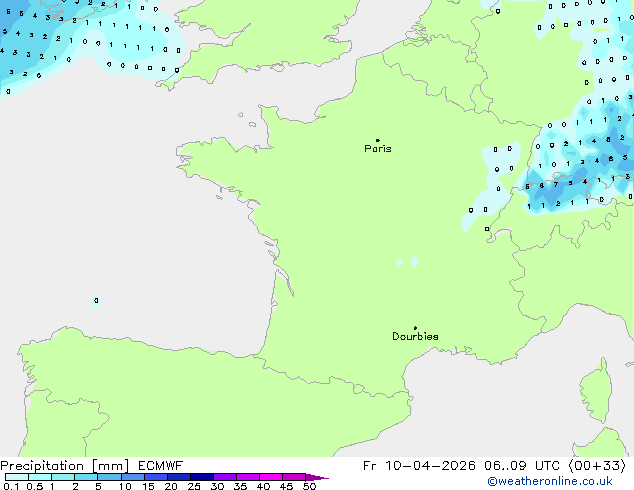
Task: Click the legend swatch between 1 and 2
Action: tap(63, 477)
